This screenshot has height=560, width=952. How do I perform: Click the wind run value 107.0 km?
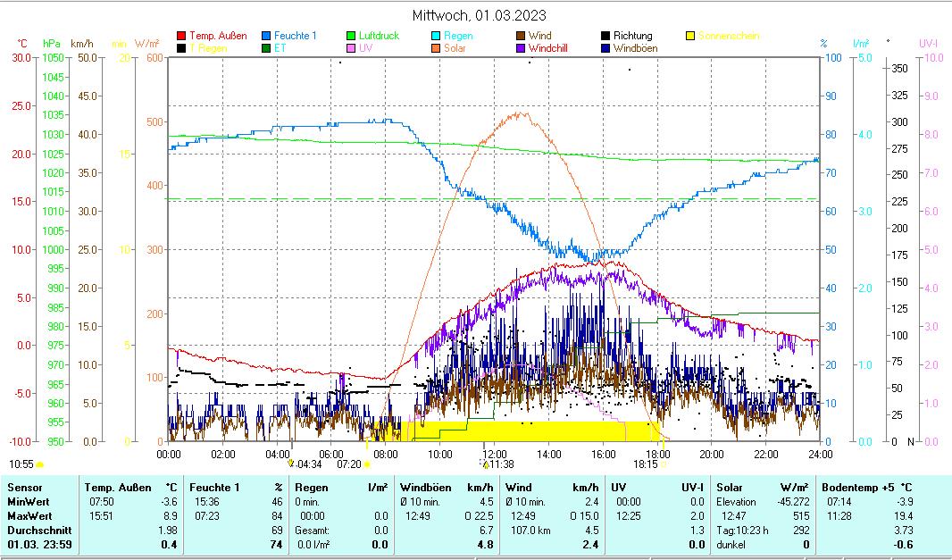tap(530, 531)
